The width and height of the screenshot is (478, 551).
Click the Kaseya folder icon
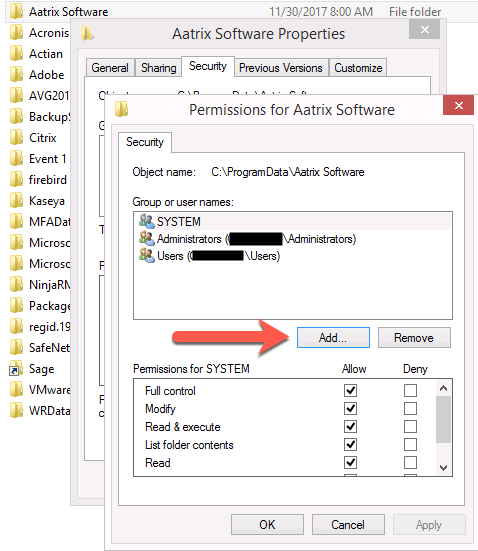(x=17, y=201)
